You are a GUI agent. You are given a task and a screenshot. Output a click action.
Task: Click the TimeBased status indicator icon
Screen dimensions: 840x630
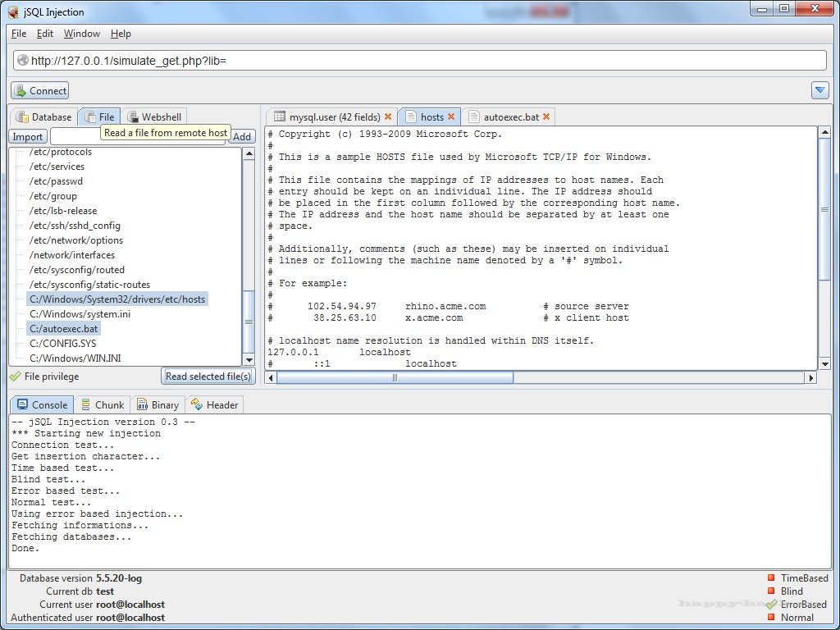771,578
